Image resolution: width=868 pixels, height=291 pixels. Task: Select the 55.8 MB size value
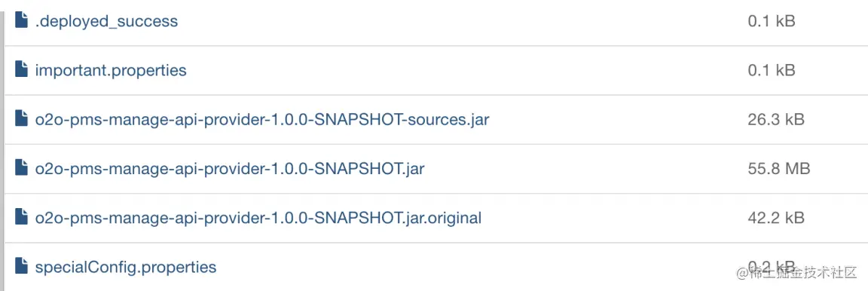click(x=779, y=169)
